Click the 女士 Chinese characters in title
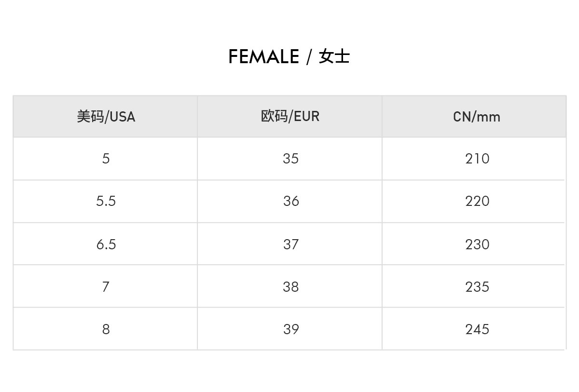This screenshot has height=392, width=579. point(334,57)
